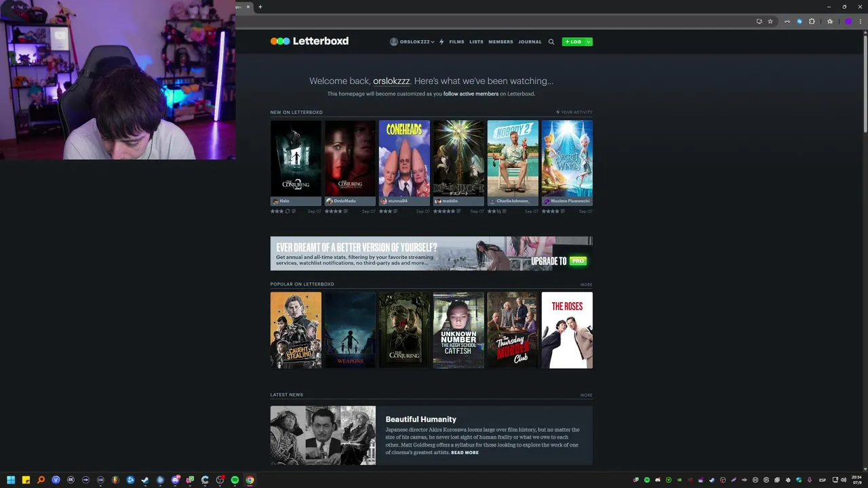The height and width of the screenshot is (488, 868).
Task: Open Discord from the taskbar
Action: (x=175, y=480)
